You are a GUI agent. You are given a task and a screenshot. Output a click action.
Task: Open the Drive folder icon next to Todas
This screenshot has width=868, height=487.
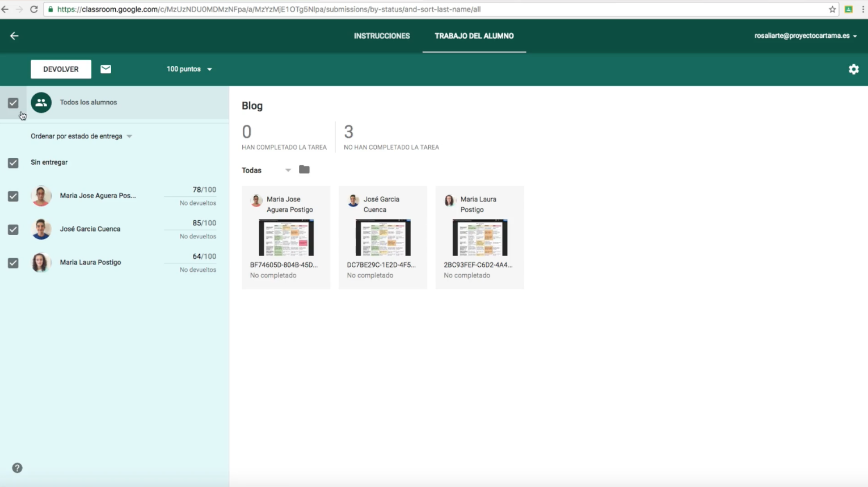pos(304,170)
